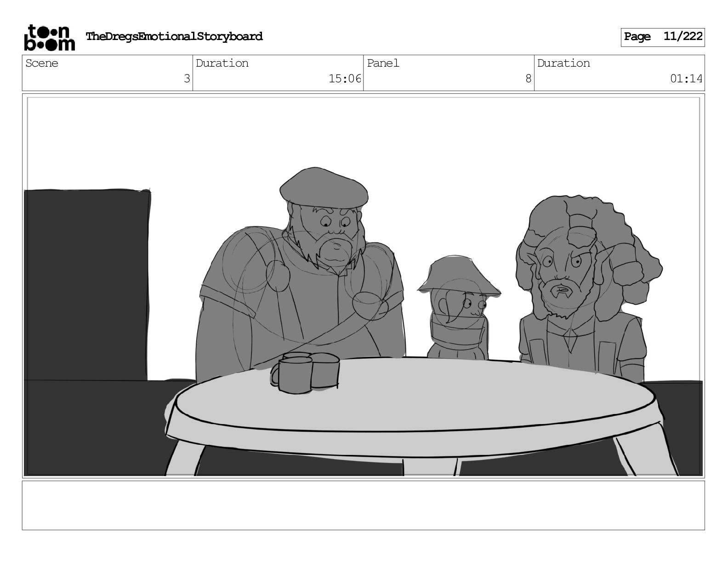
Task: Select the title TheDregsEmotionalStoryboard
Action: click(174, 36)
